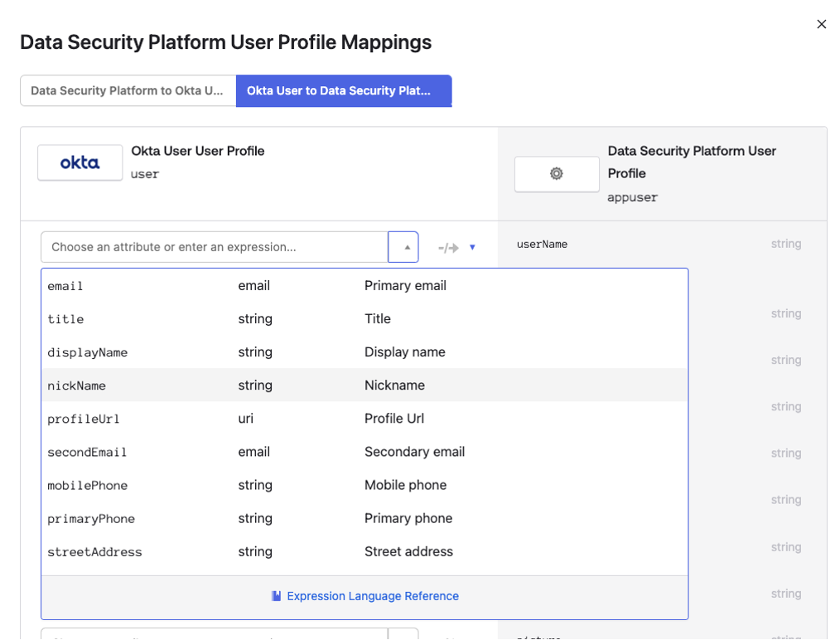The image size is (840, 640).
Task: Open the Expression Language Reference link
Action: pyautogui.click(x=373, y=596)
